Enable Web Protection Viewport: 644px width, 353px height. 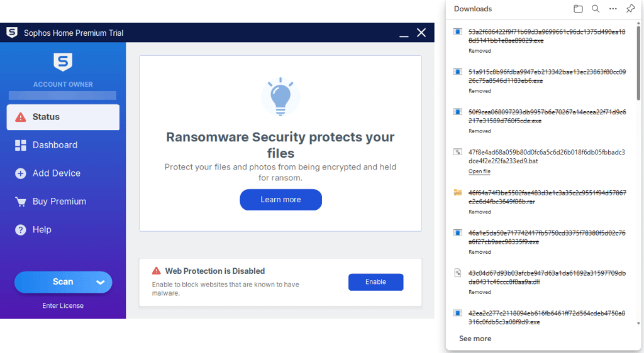coord(376,282)
